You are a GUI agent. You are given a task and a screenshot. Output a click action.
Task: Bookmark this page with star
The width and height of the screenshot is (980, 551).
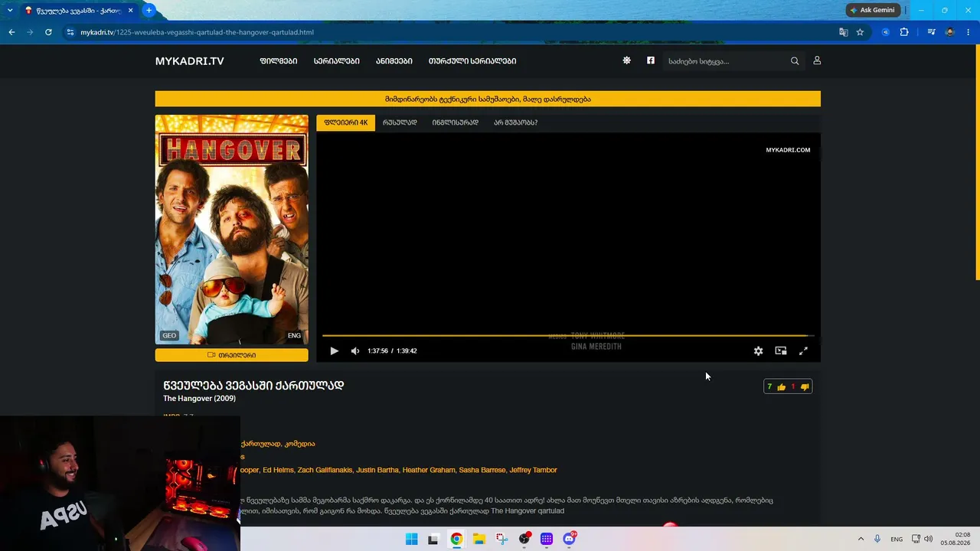click(860, 32)
